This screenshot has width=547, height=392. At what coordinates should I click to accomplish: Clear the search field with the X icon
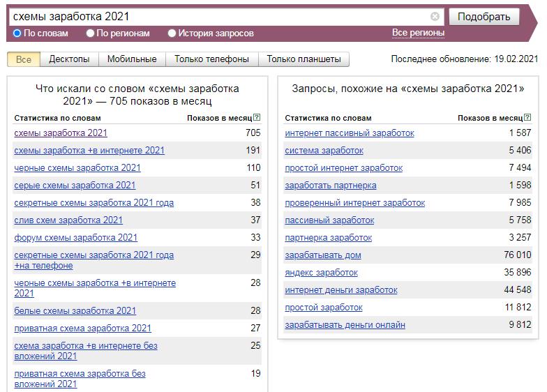pos(435,17)
